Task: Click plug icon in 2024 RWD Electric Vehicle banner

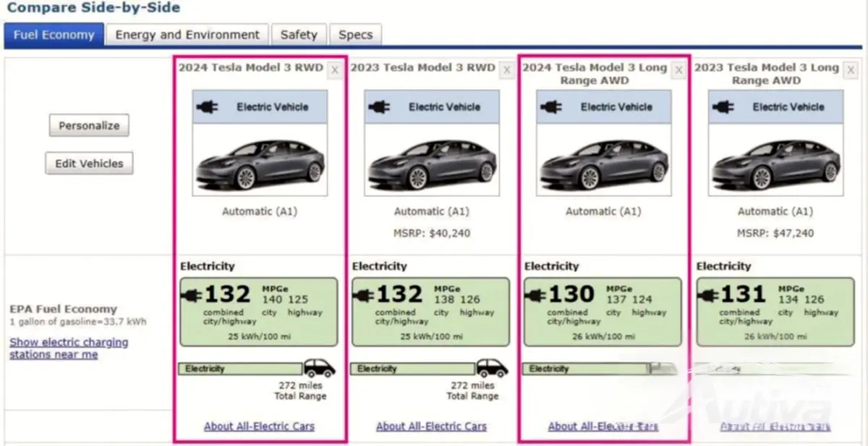Action: pyautogui.click(x=207, y=106)
